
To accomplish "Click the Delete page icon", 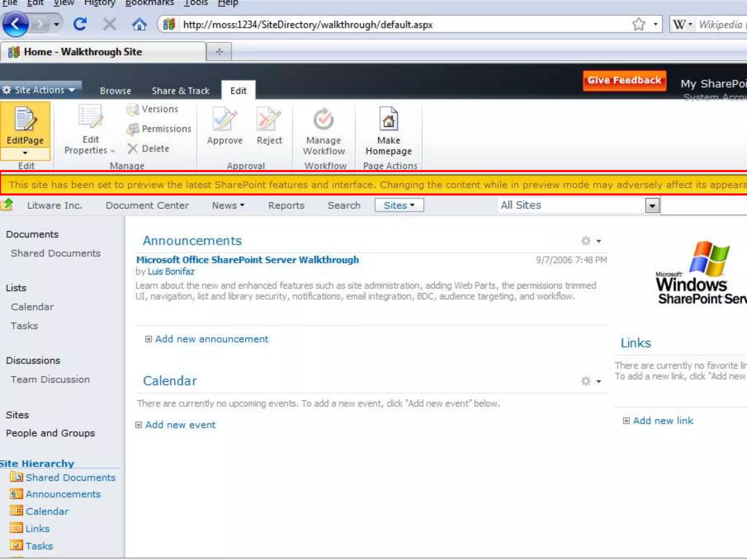I will click(132, 148).
